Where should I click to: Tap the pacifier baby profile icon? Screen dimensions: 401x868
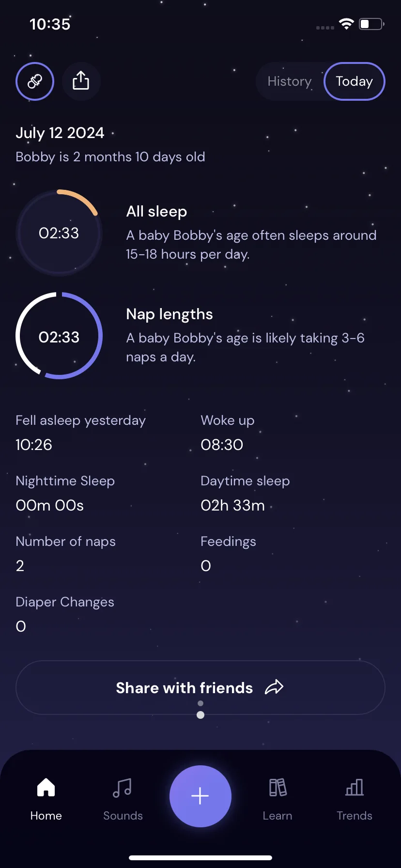click(x=35, y=81)
